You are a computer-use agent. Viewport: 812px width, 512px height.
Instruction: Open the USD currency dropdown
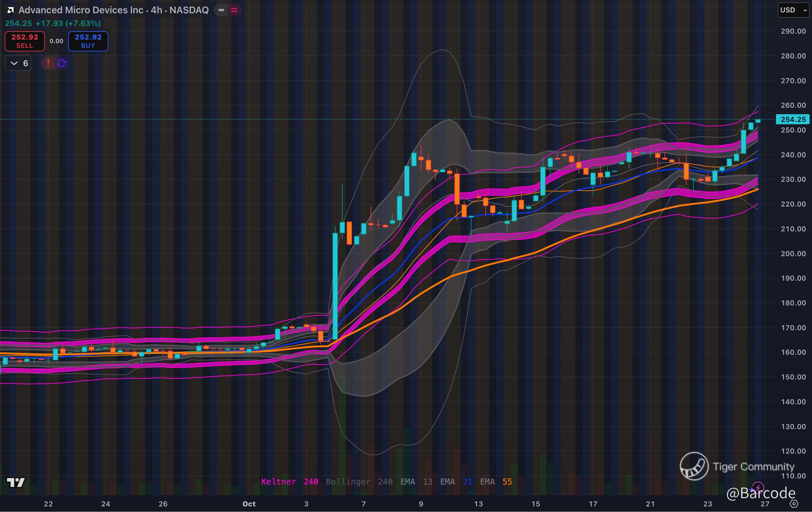pyautogui.click(x=793, y=10)
